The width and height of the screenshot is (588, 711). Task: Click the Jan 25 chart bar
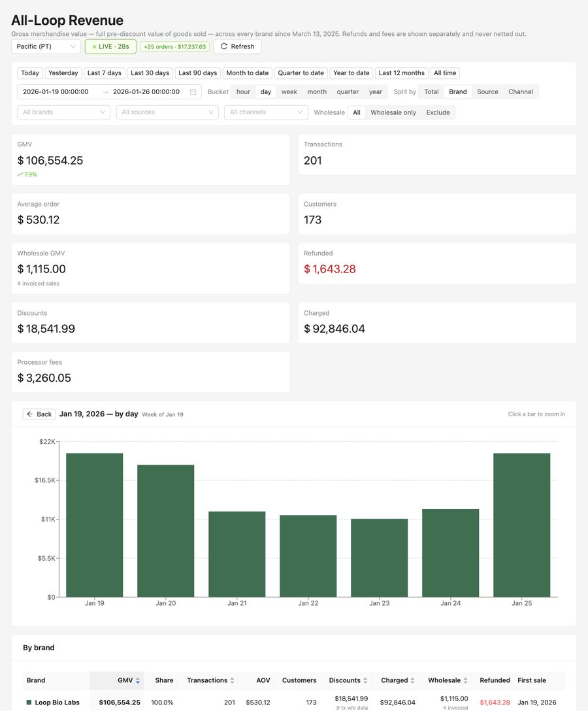tap(522, 525)
